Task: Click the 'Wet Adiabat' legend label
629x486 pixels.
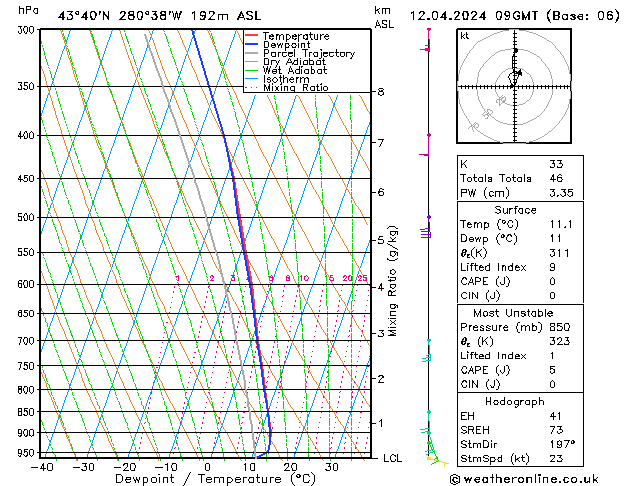Action: click(295, 70)
